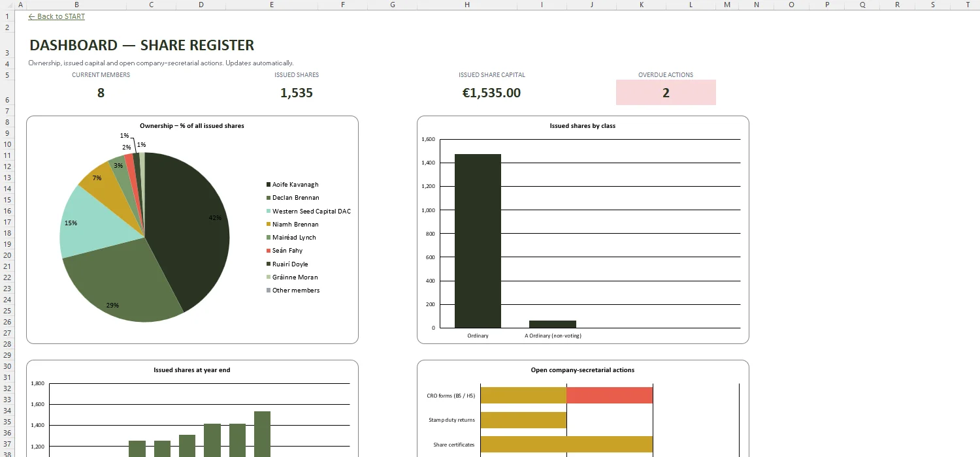Select the issued shares value 1,535
Viewport: 980px width, 457px height.
click(297, 93)
